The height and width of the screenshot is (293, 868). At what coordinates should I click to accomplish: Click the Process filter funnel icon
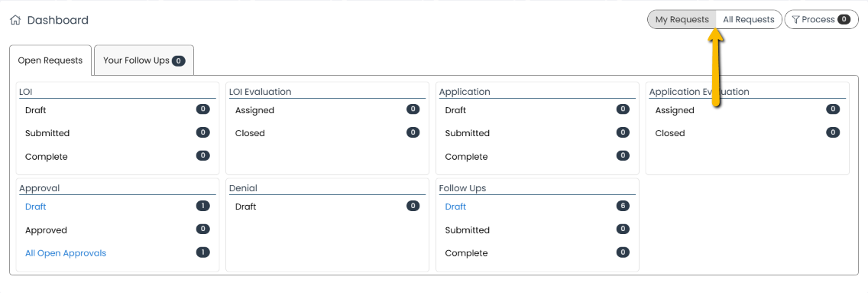point(795,19)
